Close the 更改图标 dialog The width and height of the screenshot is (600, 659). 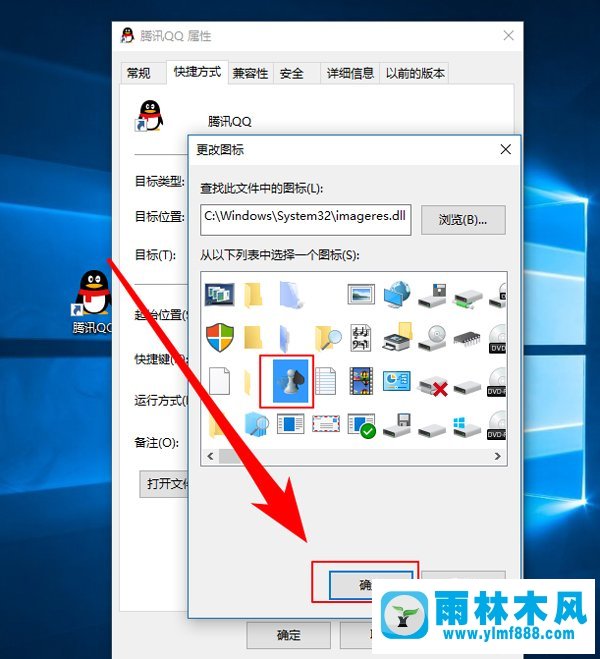click(x=506, y=149)
